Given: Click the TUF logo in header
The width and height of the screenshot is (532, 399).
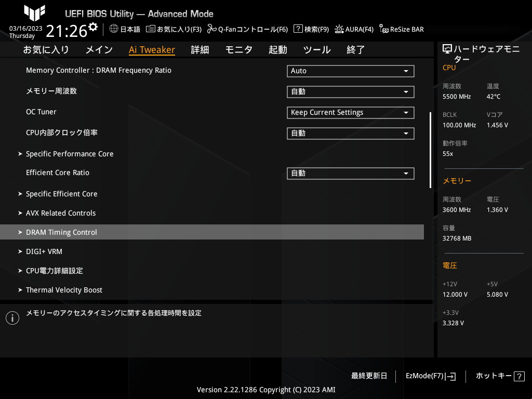Looking at the screenshot, I should (34, 13).
